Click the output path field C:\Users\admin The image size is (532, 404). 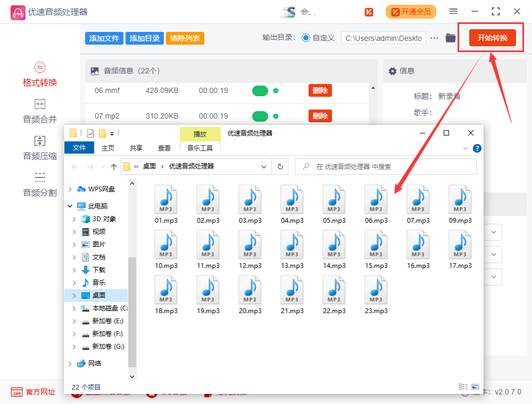(384, 38)
